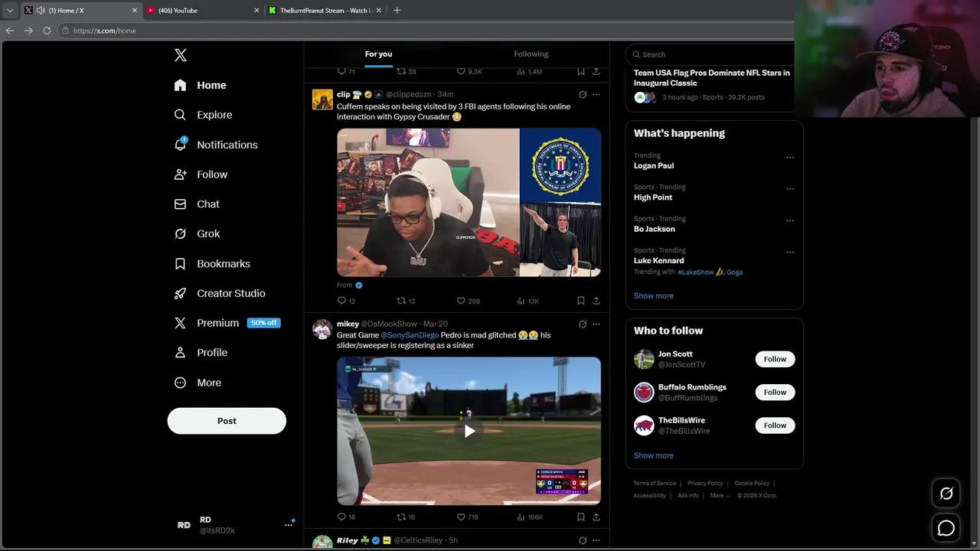The width and height of the screenshot is (980, 551).
Task: Follow Jon Scott
Action: pyautogui.click(x=775, y=359)
